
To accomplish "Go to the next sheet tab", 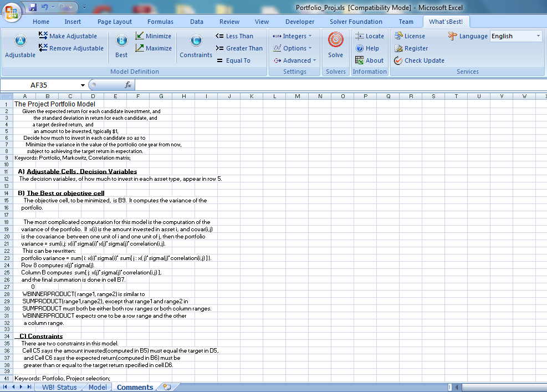I will (21, 387).
